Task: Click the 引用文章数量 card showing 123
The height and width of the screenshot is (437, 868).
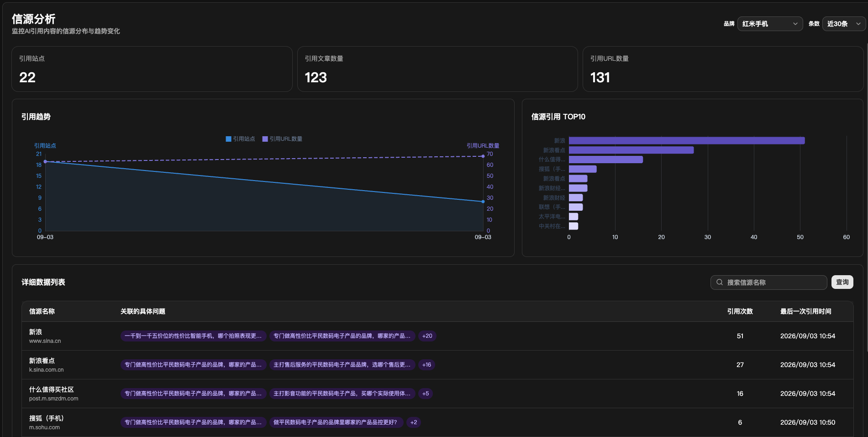Action: pyautogui.click(x=437, y=69)
